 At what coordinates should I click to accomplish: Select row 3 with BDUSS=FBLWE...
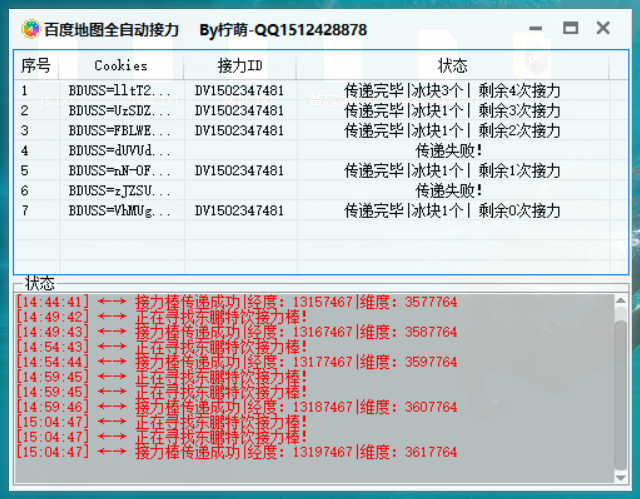point(321,130)
